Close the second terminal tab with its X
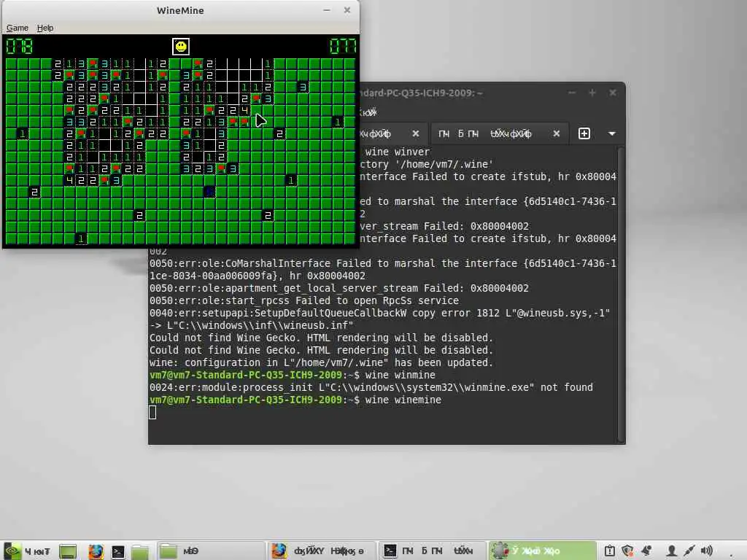 click(556, 134)
